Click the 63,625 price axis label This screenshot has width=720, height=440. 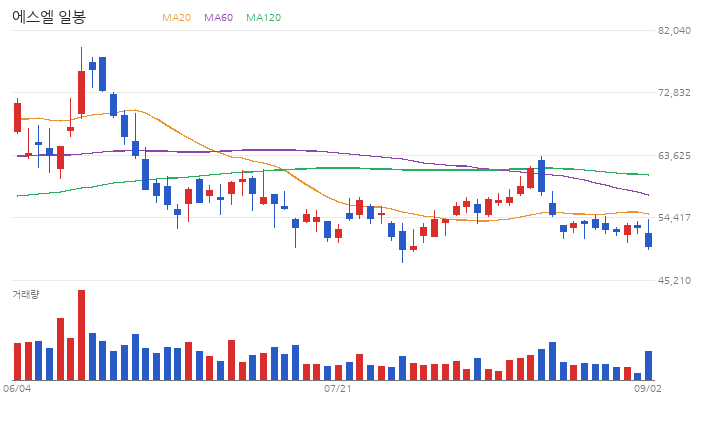click(674, 156)
